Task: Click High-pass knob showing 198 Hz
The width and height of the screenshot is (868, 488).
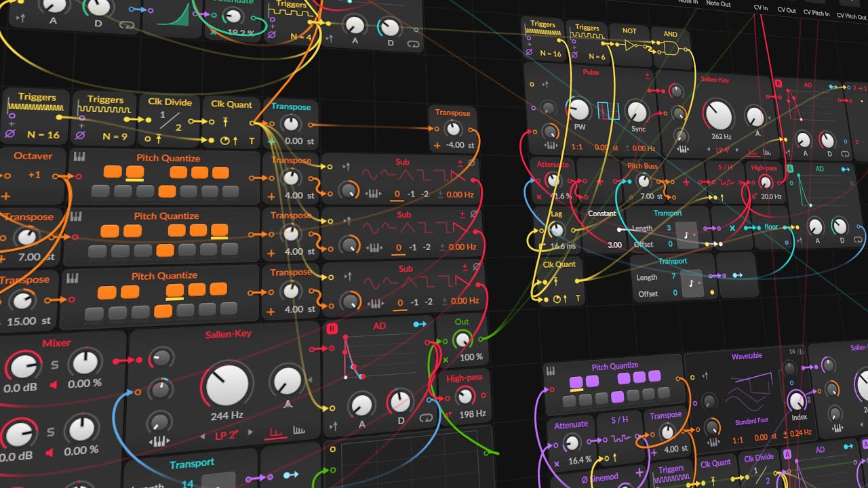Action: click(465, 396)
